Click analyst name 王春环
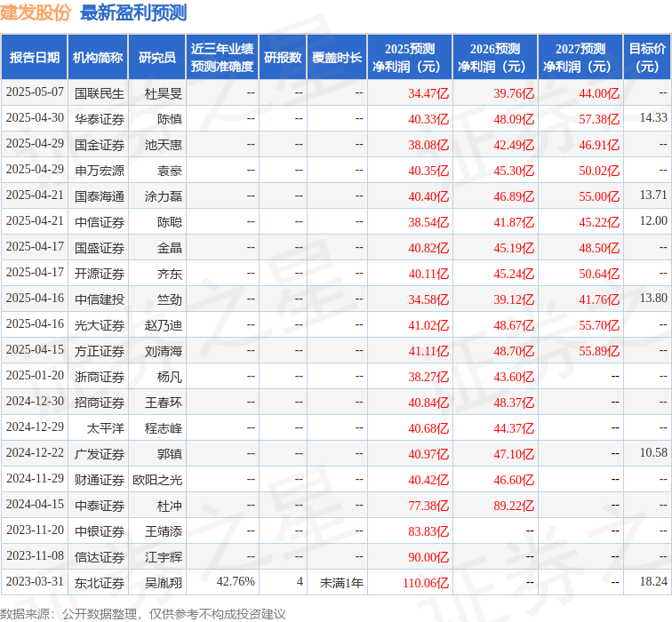672x622 pixels. [x=164, y=403]
